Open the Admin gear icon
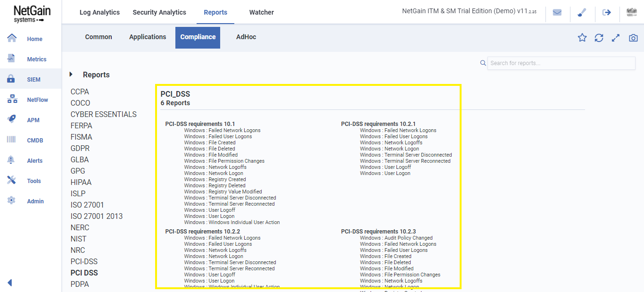The image size is (644, 292). click(12, 200)
